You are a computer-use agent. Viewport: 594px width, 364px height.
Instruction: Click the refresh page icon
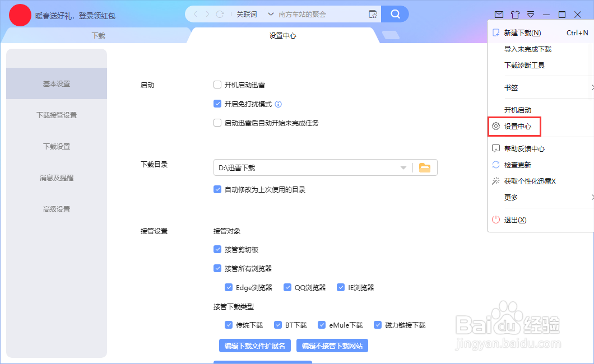coord(220,15)
